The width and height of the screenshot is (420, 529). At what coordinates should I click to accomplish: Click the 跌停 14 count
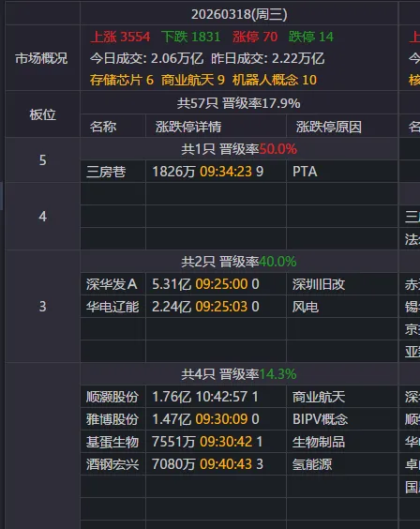pyautogui.click(x=311, y=37)
